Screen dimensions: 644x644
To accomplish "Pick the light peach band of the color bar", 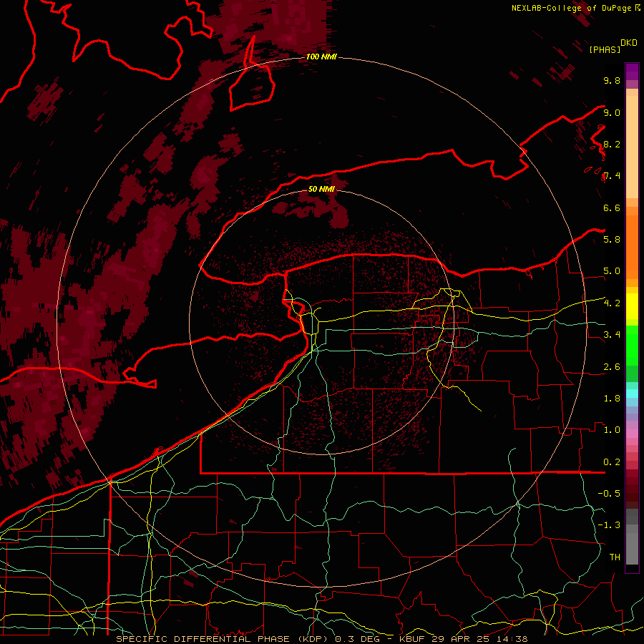I will point(632,147).
